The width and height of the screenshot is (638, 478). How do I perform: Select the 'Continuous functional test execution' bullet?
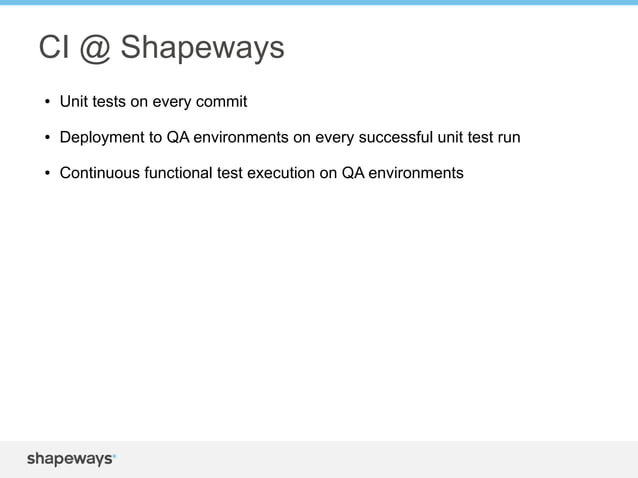pyautogui.click(x=262, y=173)
